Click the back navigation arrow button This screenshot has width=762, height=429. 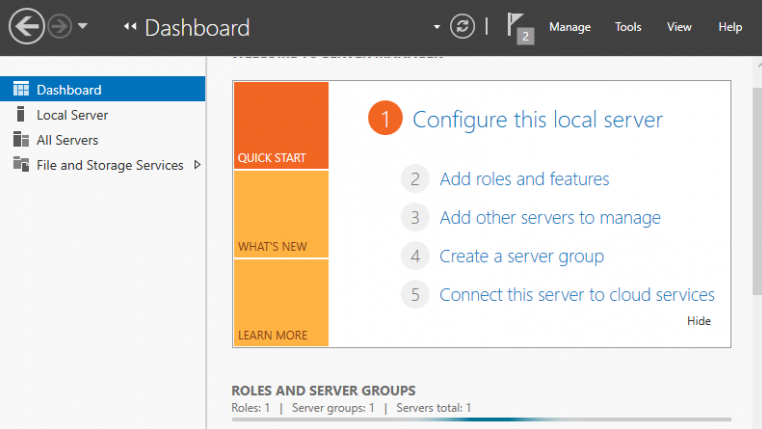[26, 27]
